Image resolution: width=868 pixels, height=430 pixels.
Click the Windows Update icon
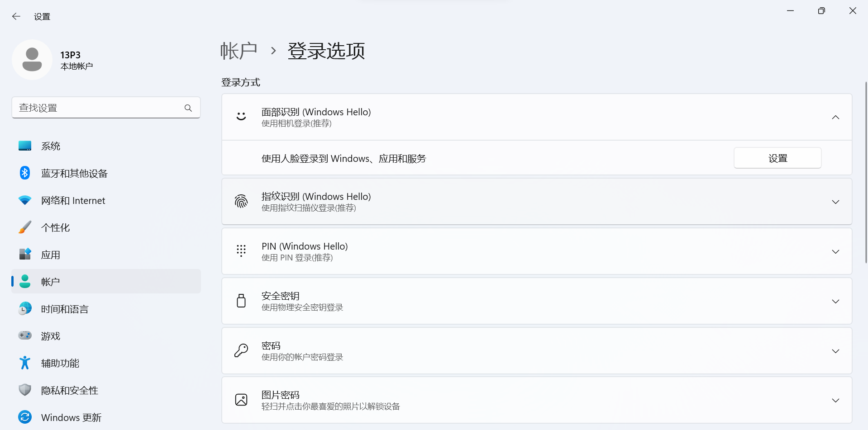tap(25, 417)
